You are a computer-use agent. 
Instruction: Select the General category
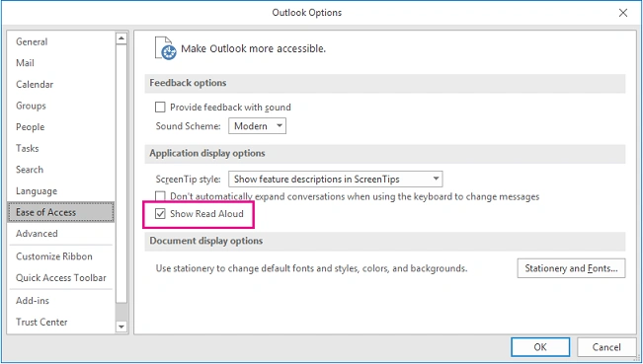point(32,41)
